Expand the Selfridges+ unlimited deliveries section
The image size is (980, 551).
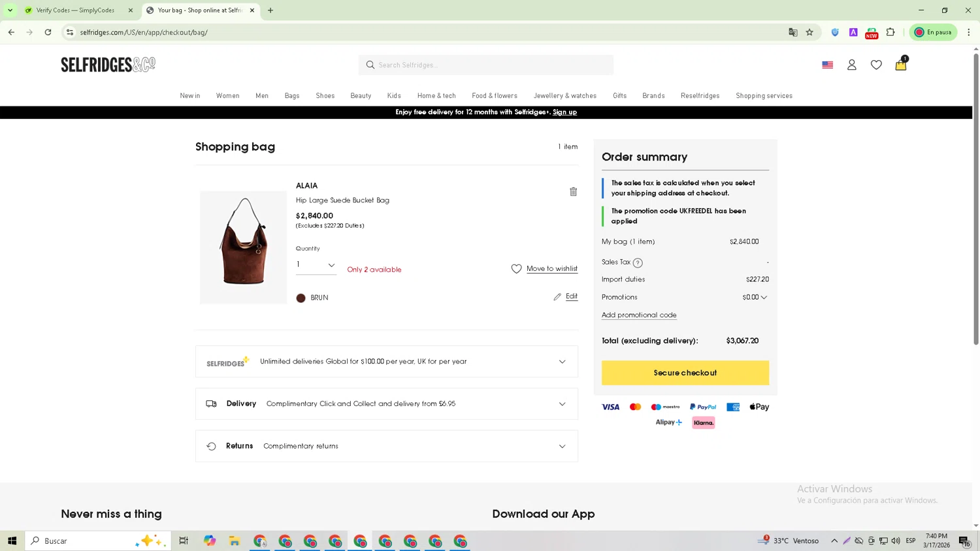pyautogui.click(x=562, y=362)
